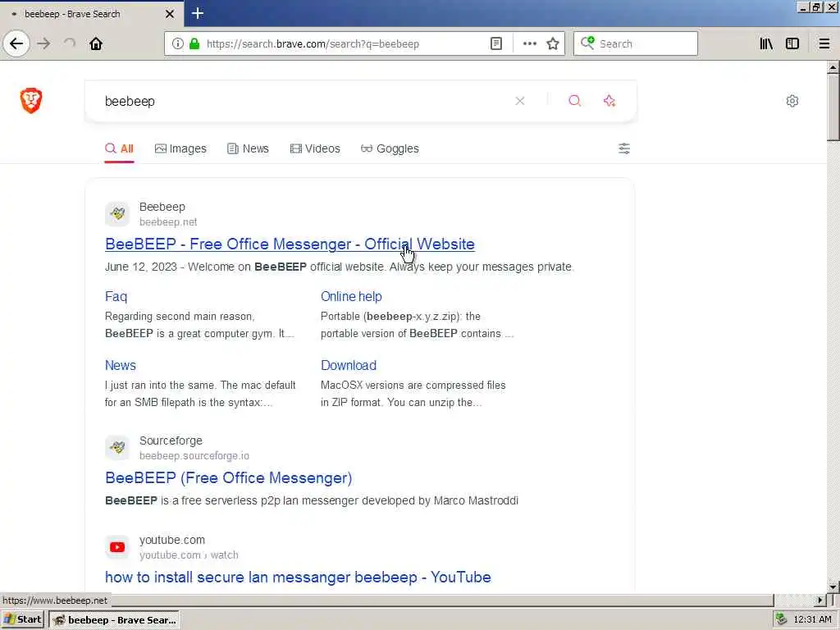Image resolution: width=840 pixels, height=630 pixels.
Task: Click the Sourceforge result favicon
Action: click(117, 447)
